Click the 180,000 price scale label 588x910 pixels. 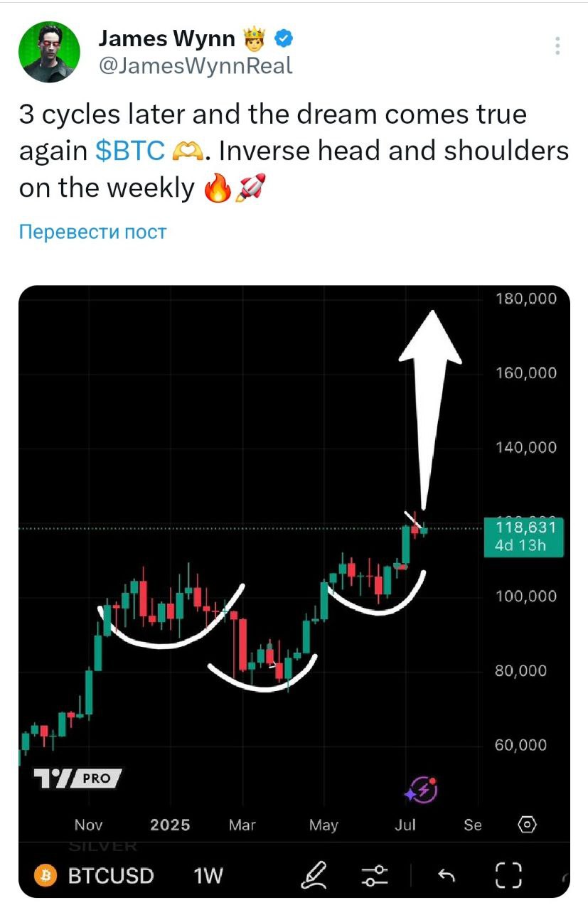click(525, 299)
